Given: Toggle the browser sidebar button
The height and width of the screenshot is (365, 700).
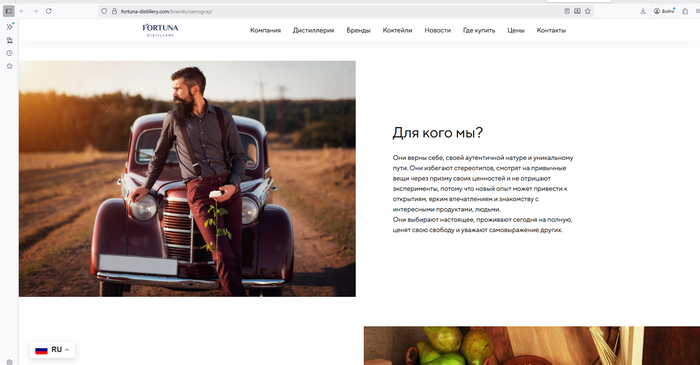Looking at the screenshot, I should (x=9, y=11).
